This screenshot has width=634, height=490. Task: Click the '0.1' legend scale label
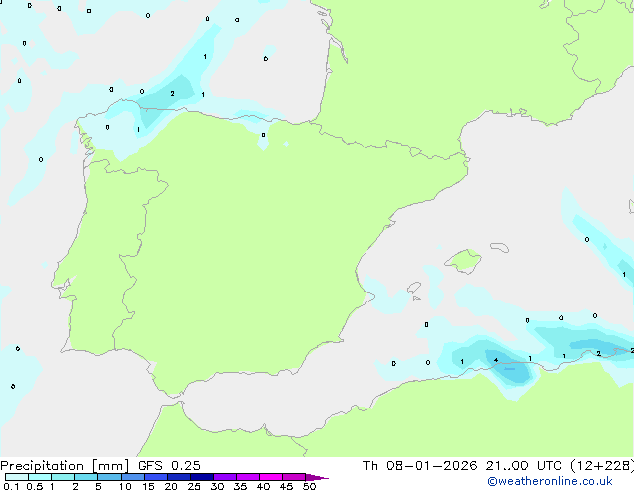11,486
